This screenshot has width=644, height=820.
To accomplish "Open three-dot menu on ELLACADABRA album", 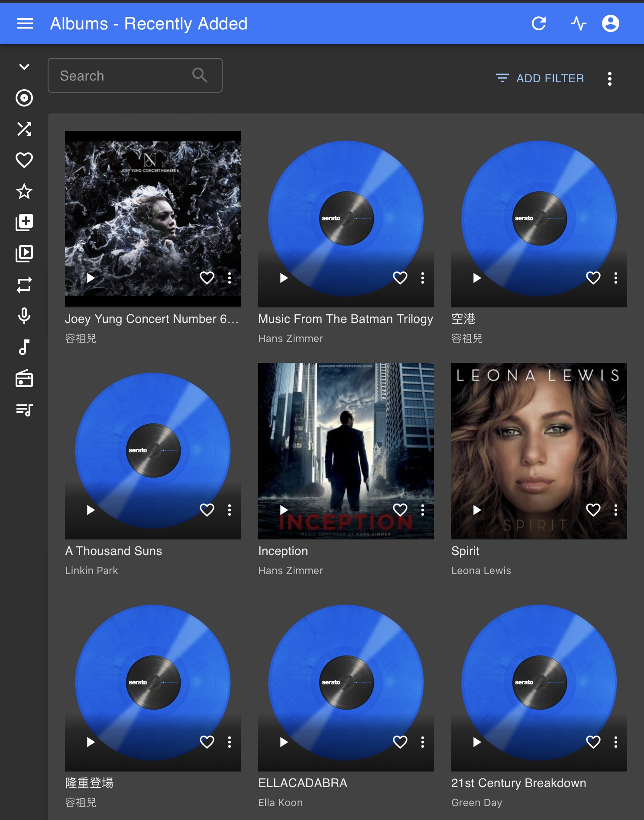I will (423, 742).
